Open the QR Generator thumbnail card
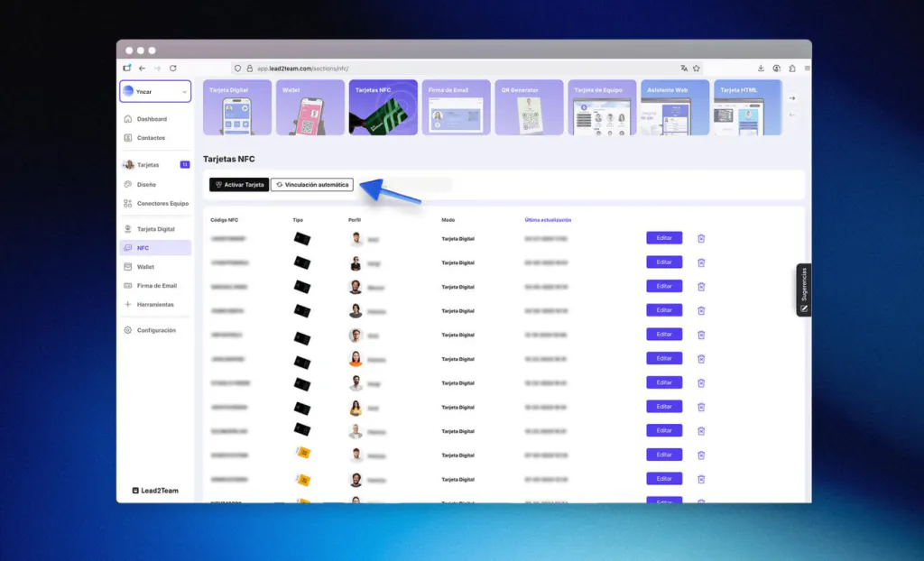 [x=529, y=107]
